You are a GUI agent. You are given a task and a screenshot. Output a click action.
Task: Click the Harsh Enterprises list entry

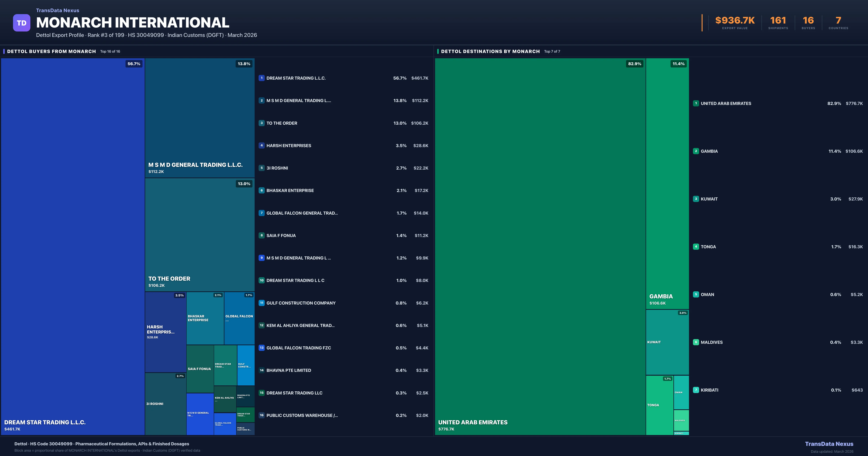288,146
